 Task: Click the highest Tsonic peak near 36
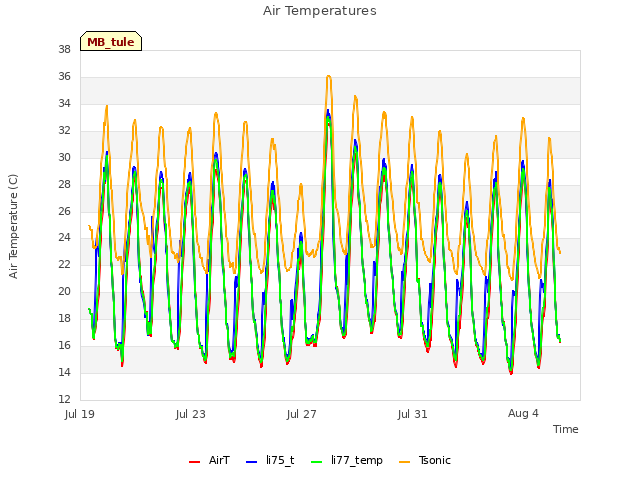pos(329,76)
